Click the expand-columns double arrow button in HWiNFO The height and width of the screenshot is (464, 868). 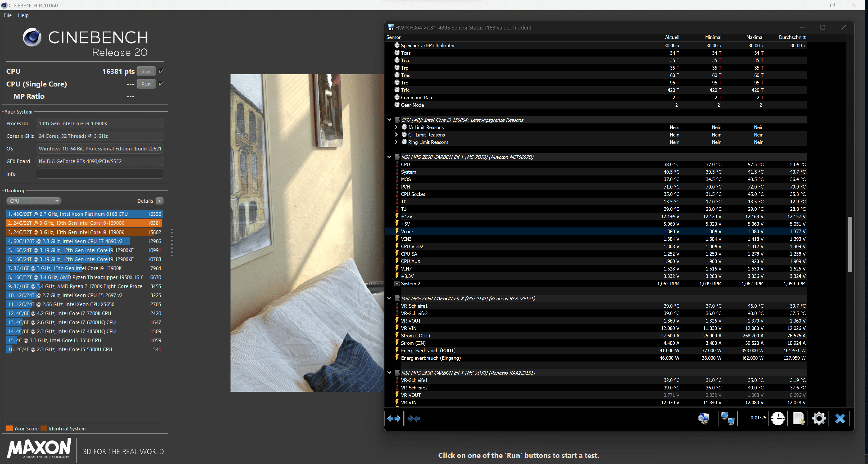point(393,419)
